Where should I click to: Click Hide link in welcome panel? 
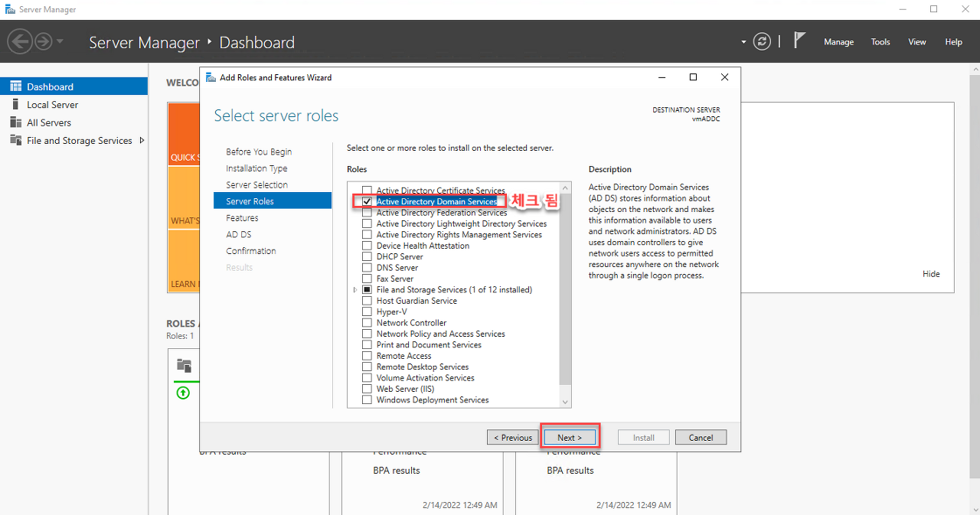point(931,274)
